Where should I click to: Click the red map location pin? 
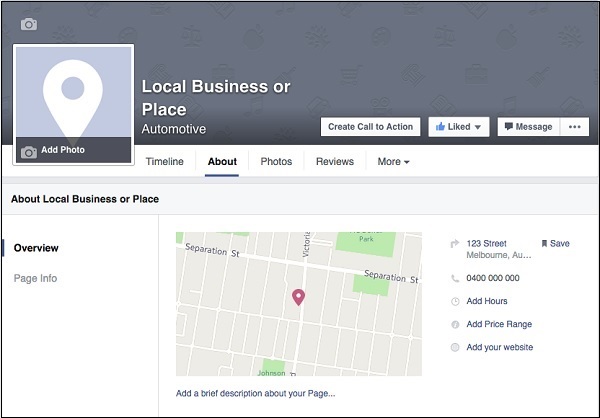point(297,297)
